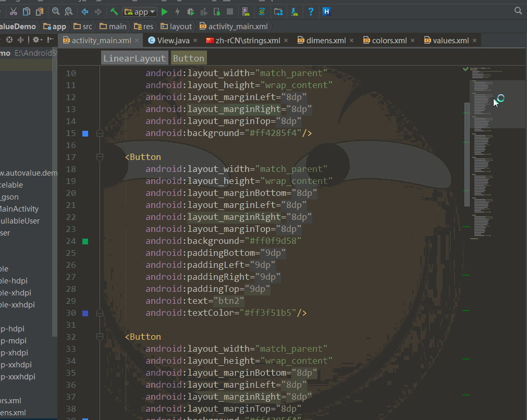Click the fold end marker on line 30
The width and height of the screenshot is (527, 420).
tap(100, 313)
